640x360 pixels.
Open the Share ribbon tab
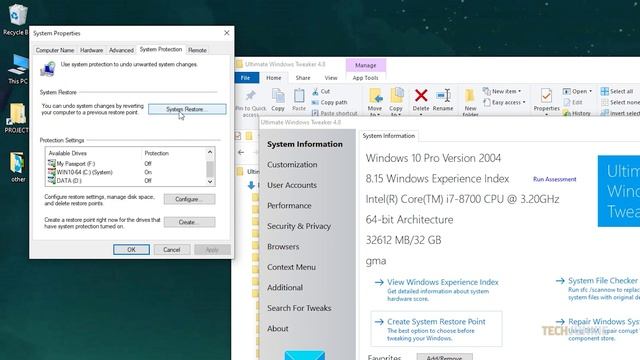[x=303, y=78]
